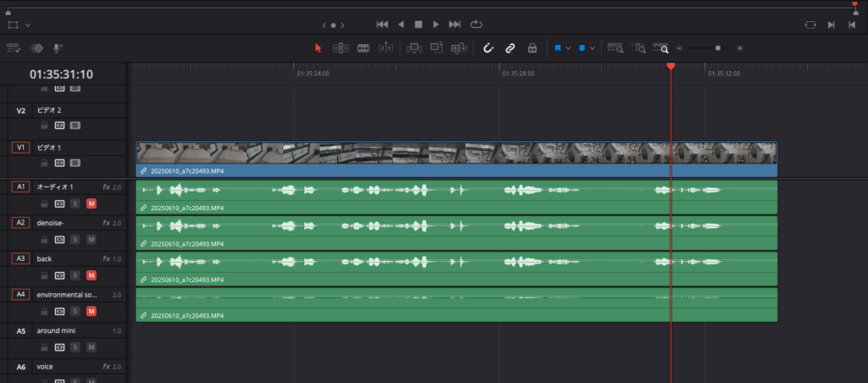
Task: Stop playback with the Stop button
Action: click(418, 25)
